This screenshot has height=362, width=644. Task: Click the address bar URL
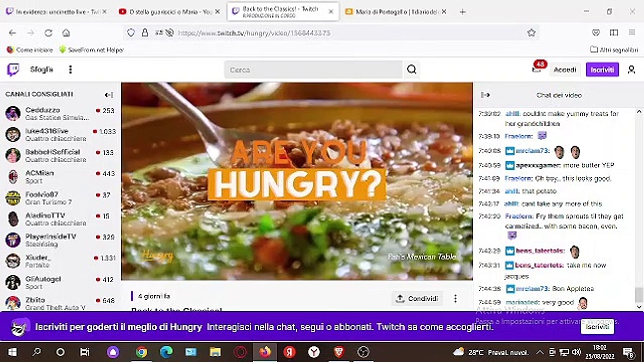point(254,33)
